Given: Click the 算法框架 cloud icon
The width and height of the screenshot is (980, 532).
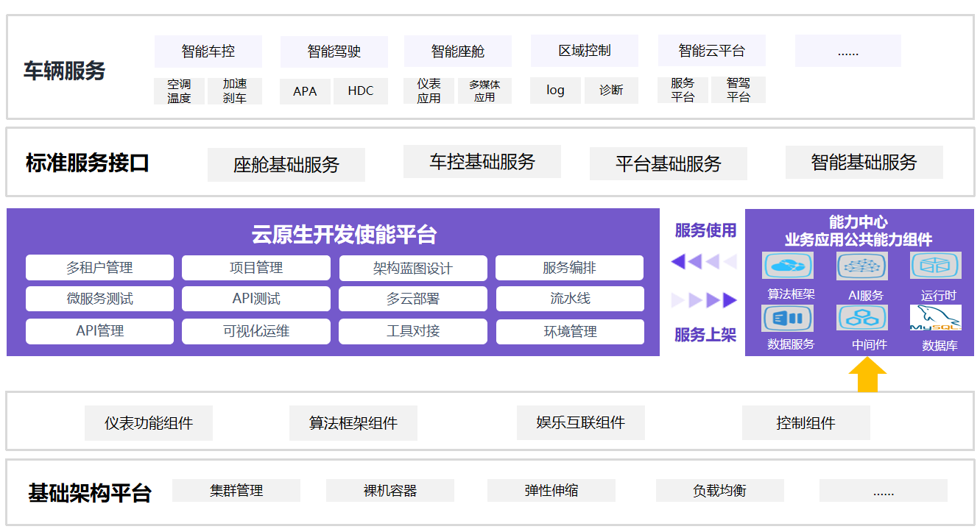Looking at the screenshot, I should click(788, 266).
